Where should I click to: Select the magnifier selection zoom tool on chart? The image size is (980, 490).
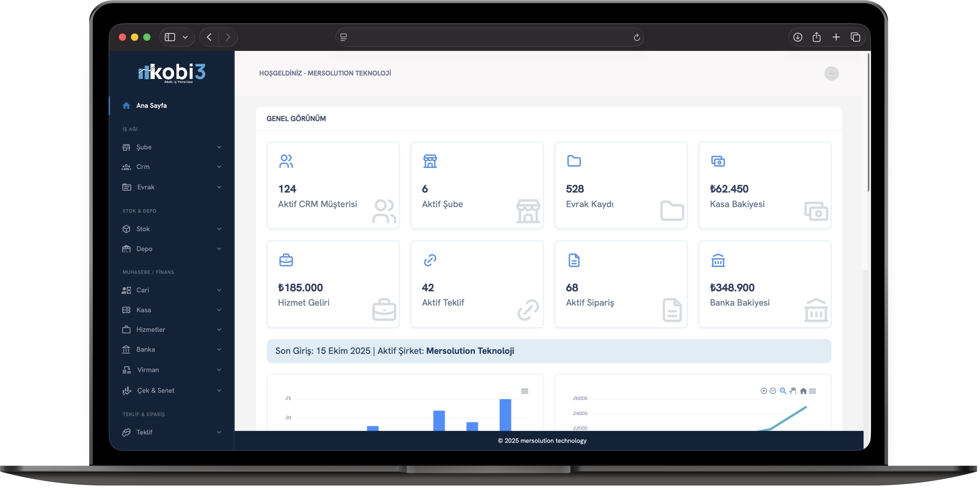783,391
